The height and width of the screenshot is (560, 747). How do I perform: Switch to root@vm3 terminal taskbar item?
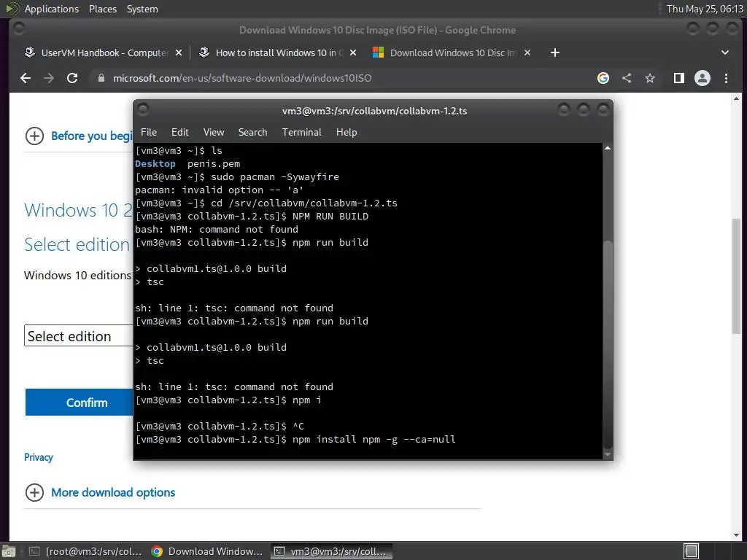pos(86,551)
